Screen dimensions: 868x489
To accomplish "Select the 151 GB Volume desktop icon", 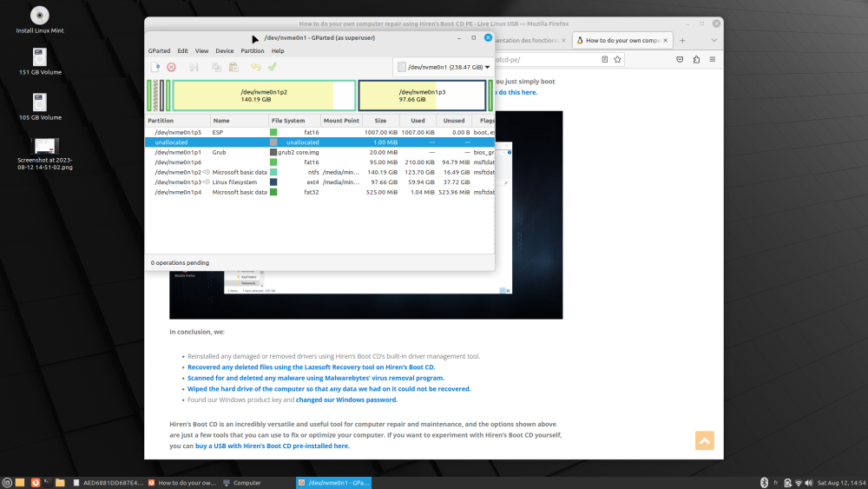I will point(40,62).
